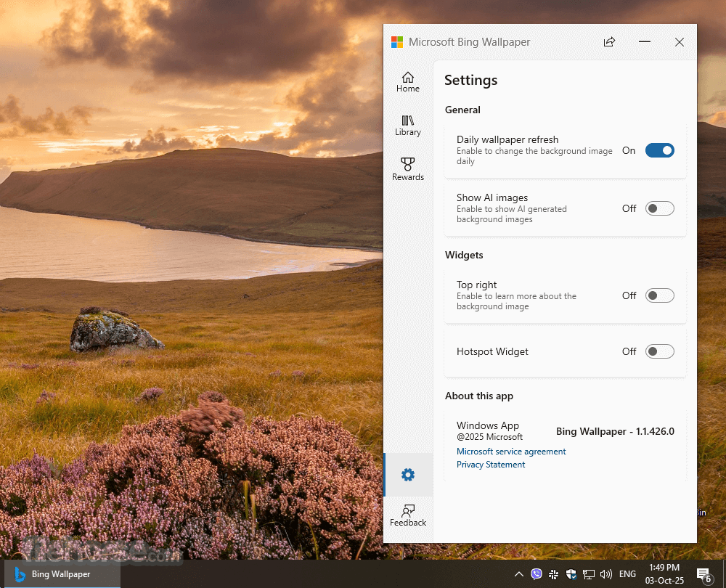This screenshot has width=726, height=588.
Task: Click the Top right label
Action: pyautogui.click(x=476, y=285)
